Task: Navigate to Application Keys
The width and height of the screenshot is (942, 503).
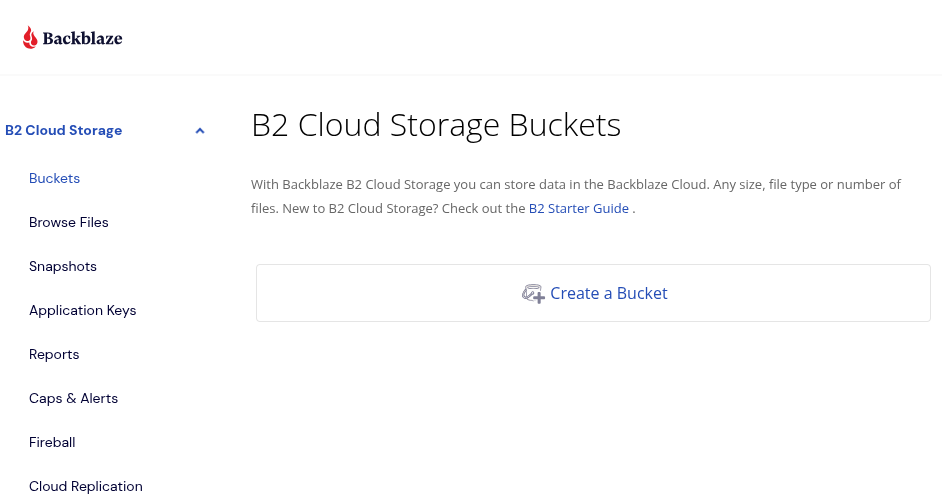Action: (x=82, y=310)
